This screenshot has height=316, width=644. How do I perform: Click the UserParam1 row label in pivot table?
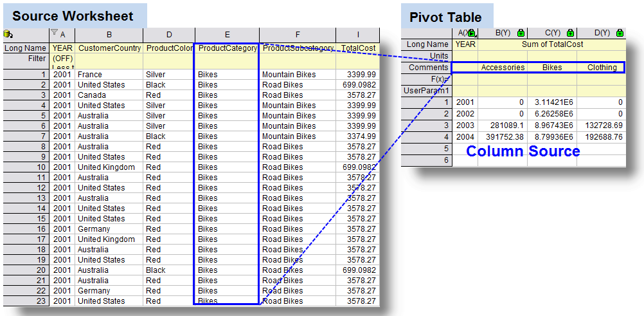click(x=427, y=90)
